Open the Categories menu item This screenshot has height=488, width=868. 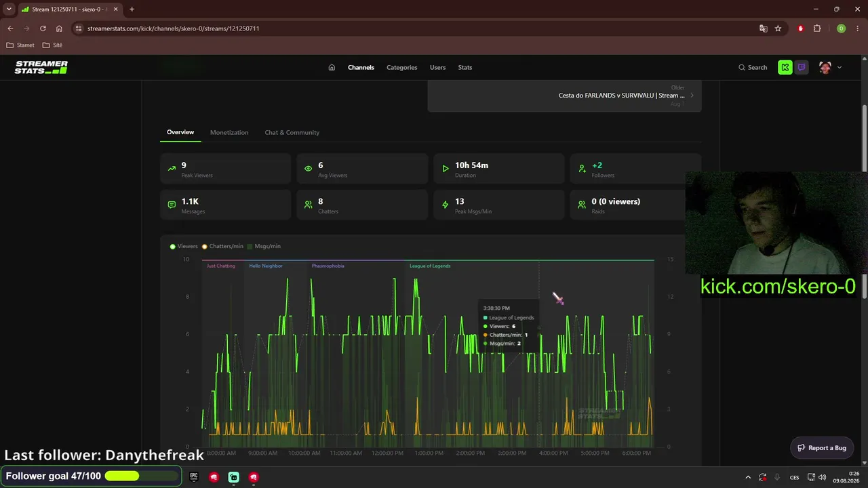(x=401, y=67)
